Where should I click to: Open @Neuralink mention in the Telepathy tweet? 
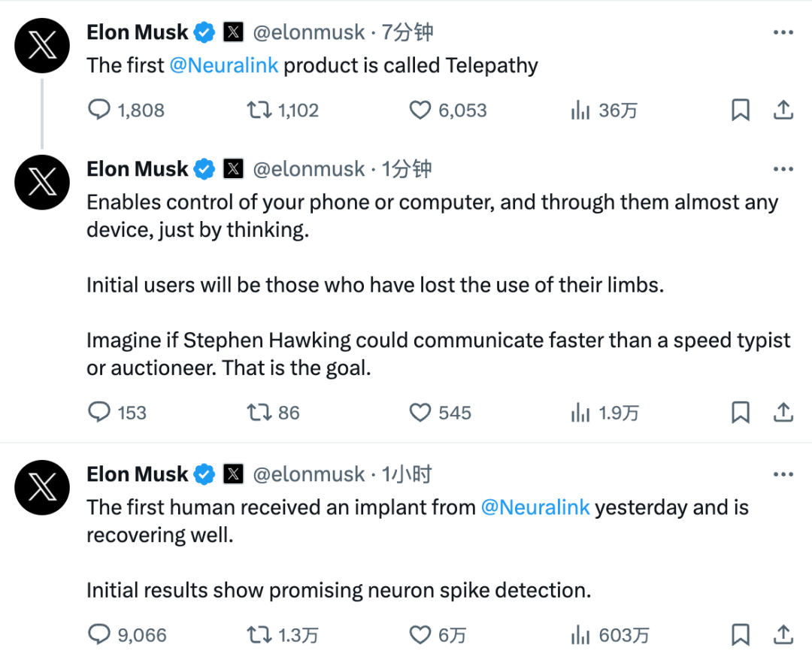[x=224, y=65]
